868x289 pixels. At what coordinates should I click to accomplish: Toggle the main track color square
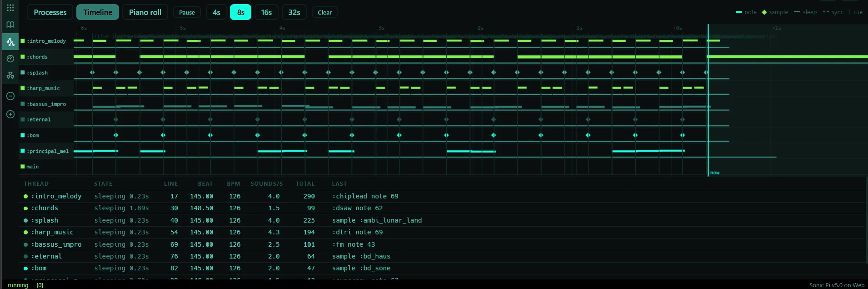point(22,167)
